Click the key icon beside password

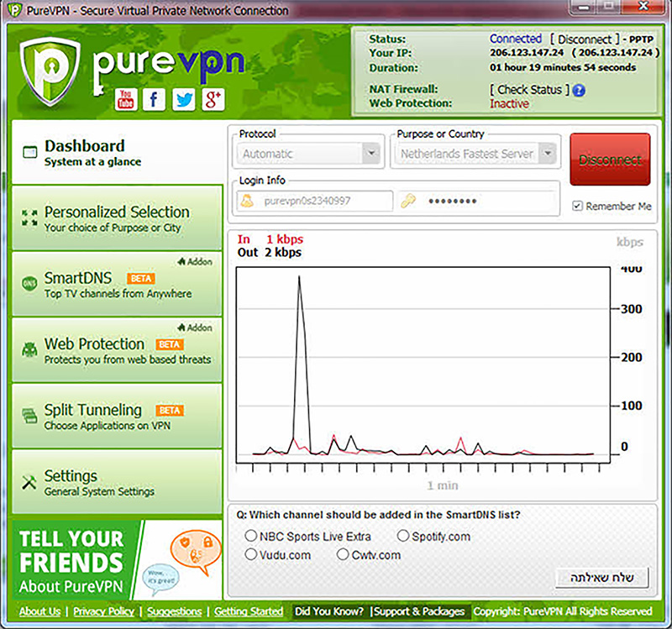[x=408, y=201]
